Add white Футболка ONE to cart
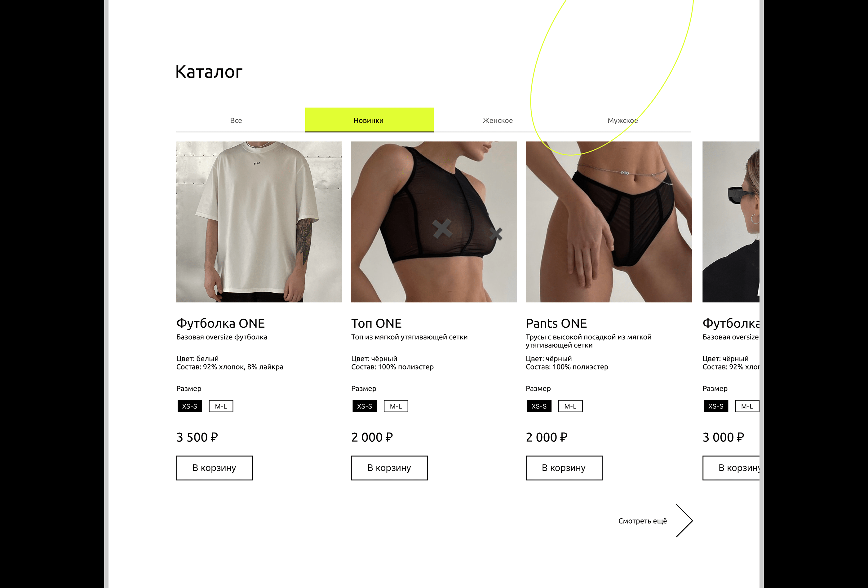The image size is (868, 588). coord(215,468)
